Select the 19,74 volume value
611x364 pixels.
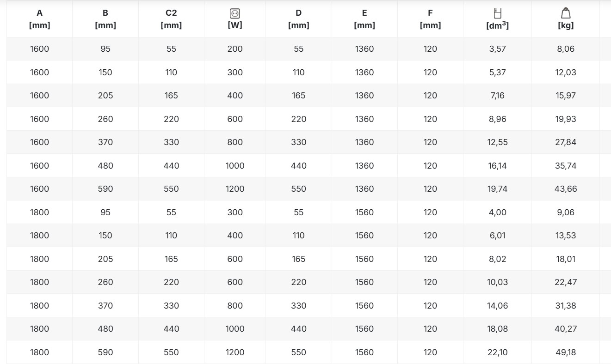497,189
